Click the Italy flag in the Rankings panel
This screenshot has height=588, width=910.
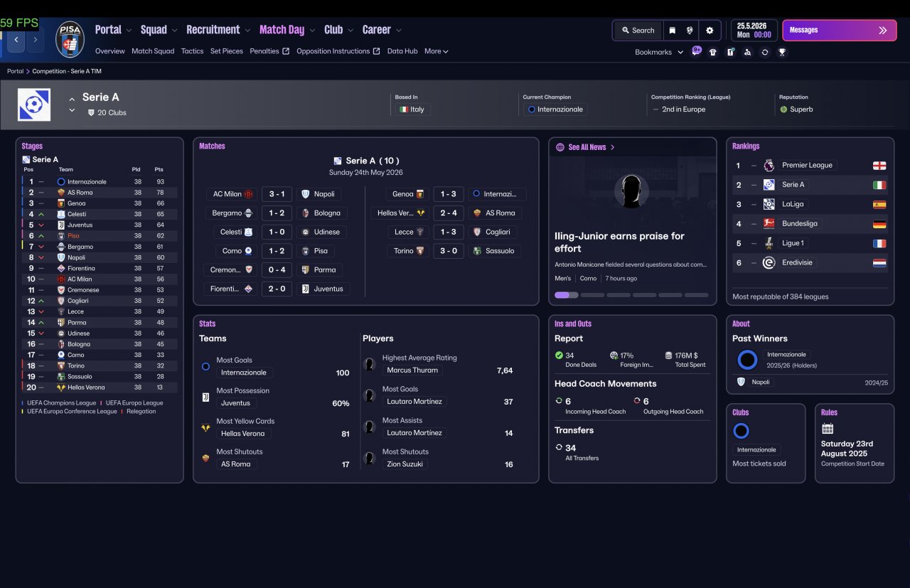pyautogui.click(x=879, y=185)
